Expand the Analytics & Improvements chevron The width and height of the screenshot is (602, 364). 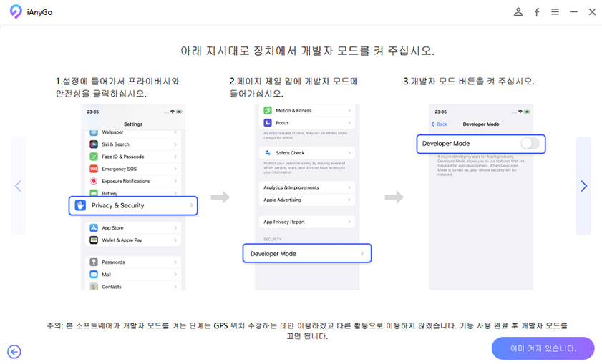(x=349, y=187)
